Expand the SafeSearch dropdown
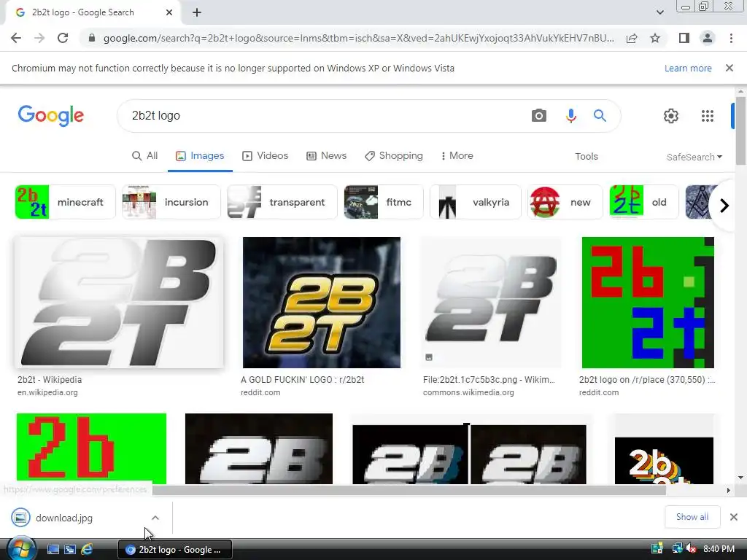Screen dimensions: 747x560 tap(694, 157)
